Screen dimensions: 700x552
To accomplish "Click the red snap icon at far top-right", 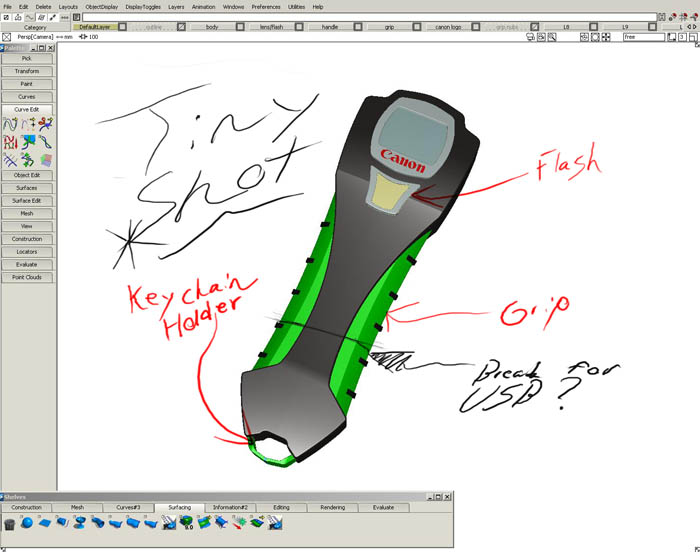I will pos(694,17).
